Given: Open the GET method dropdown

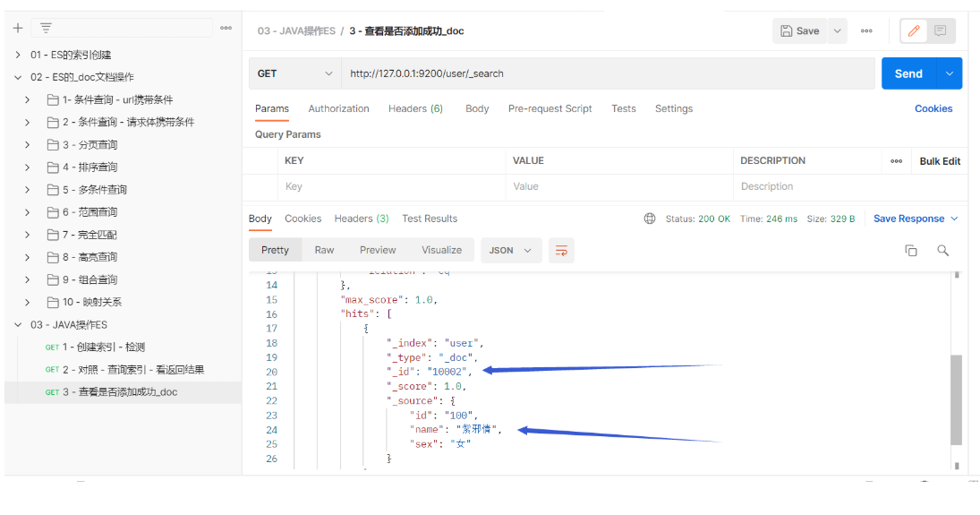Looking at the screenshot, I should (295, 73).
